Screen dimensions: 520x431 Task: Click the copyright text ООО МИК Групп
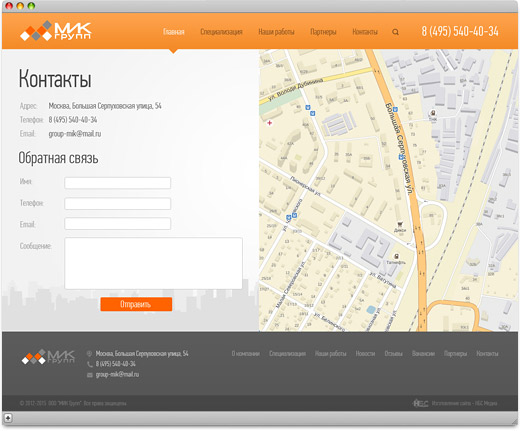coord(73,403)
